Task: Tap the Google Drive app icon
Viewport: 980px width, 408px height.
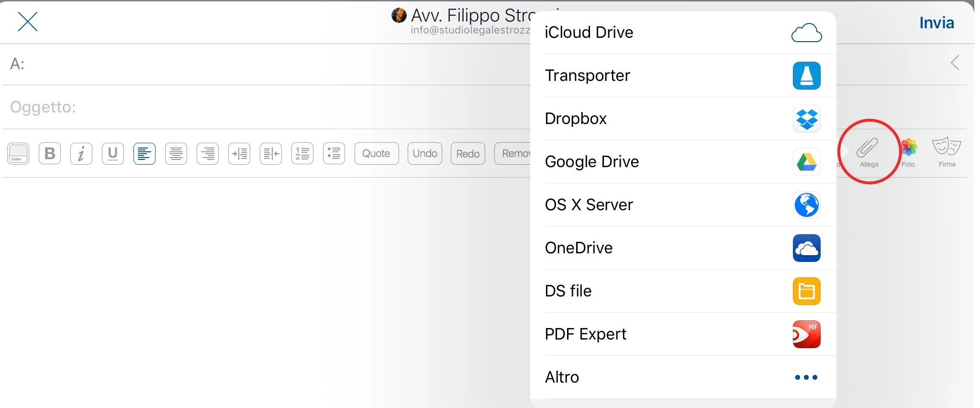Action: (807, 162)
